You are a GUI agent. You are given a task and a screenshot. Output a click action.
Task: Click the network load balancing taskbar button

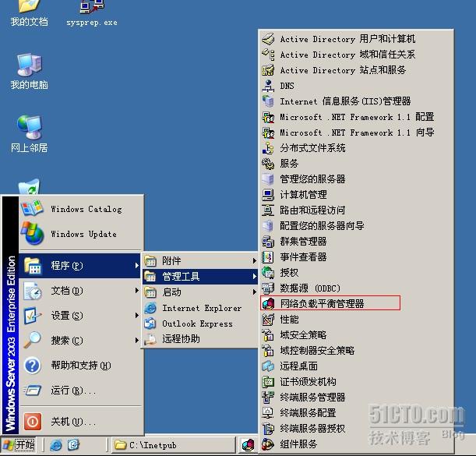click(248, 445)
